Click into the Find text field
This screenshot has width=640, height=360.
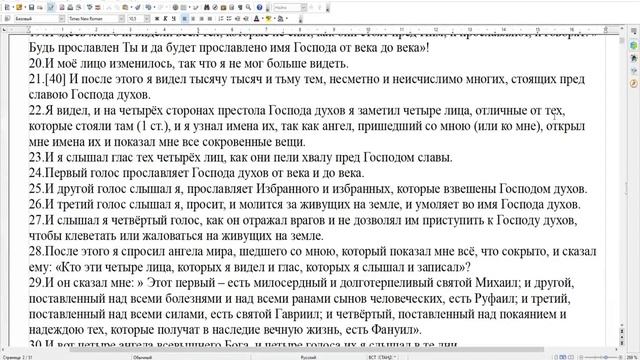point(287,7)
